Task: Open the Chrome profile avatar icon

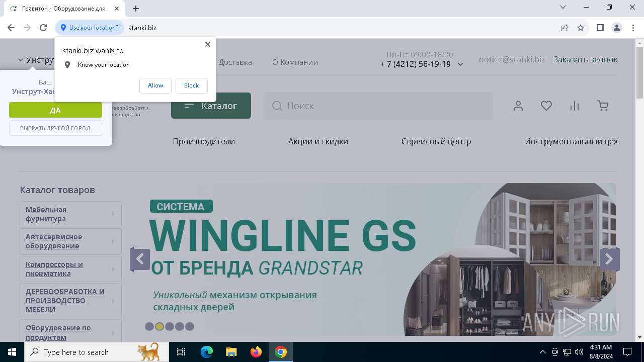Action: [x=617, y=28]
